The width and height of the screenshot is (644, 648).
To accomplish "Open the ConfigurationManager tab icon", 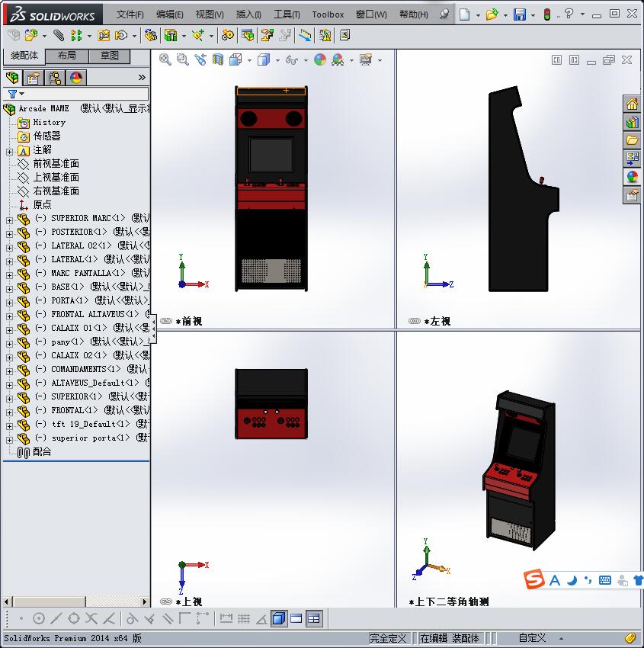I will click(x=55, y=78).
